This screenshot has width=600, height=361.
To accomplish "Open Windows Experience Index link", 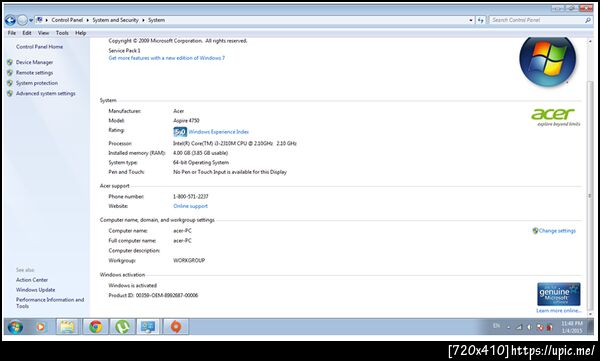I will (x=218, y=132).
